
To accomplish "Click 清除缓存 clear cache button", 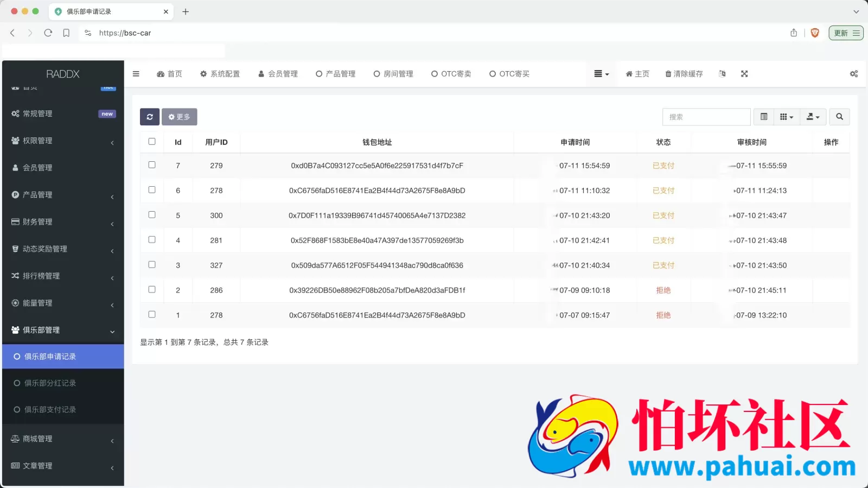I will click(684, 74).
